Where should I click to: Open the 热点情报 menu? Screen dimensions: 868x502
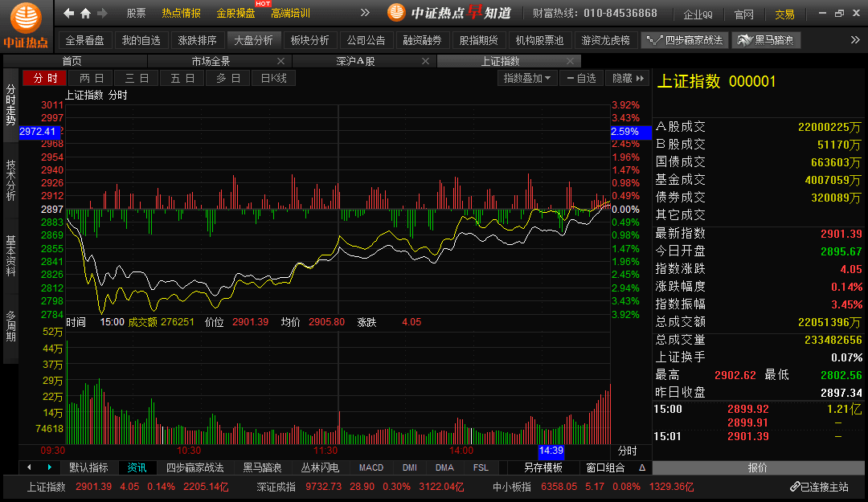181,14
